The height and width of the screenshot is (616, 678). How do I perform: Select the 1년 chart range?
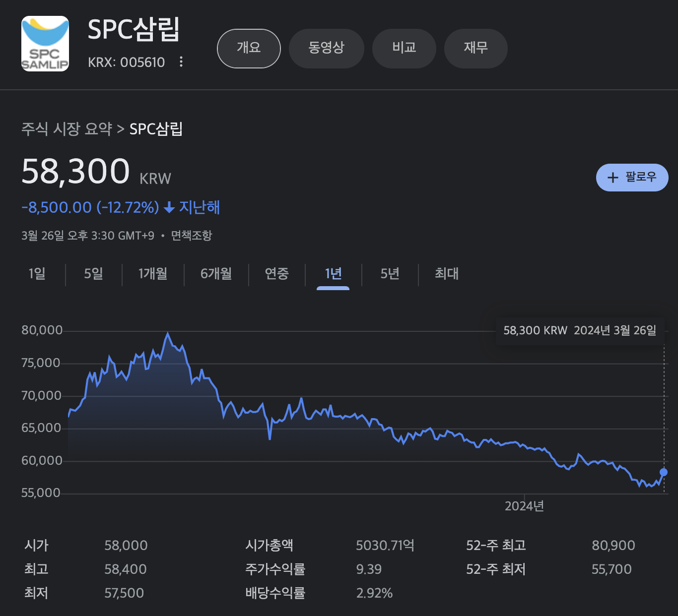[x=333, y=274]
